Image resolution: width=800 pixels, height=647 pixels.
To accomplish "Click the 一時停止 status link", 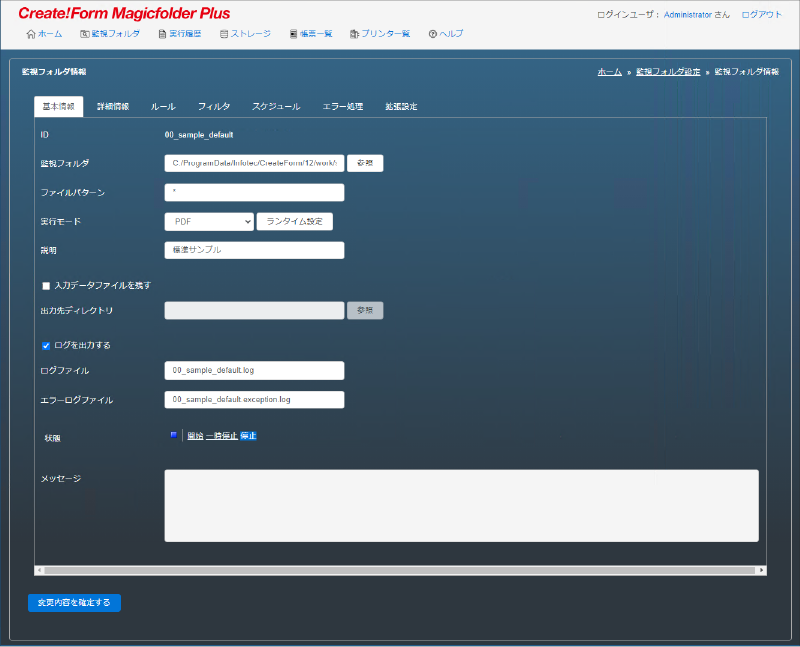I will (x=222, y=436).
